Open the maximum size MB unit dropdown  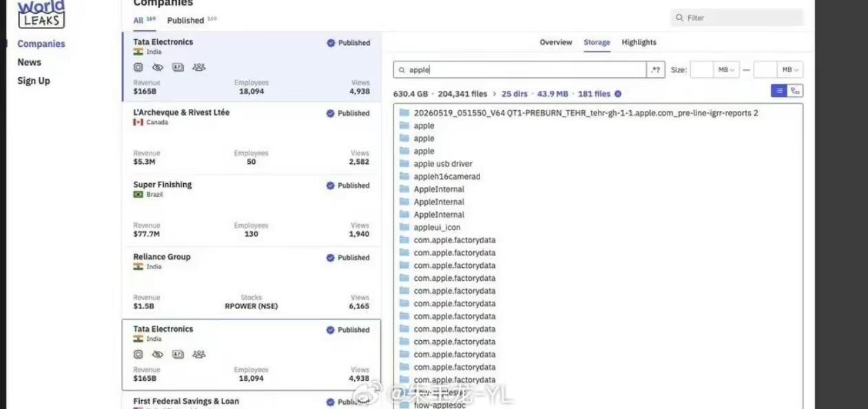point(790,70)
